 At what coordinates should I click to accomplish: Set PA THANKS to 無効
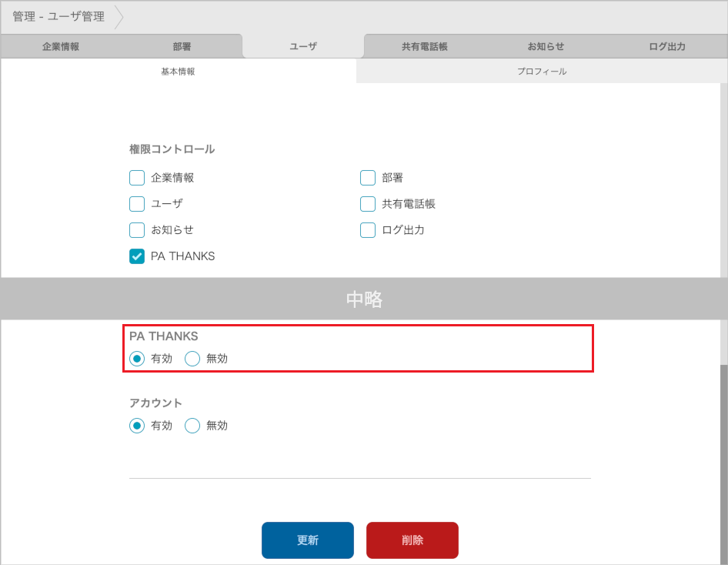192,359
